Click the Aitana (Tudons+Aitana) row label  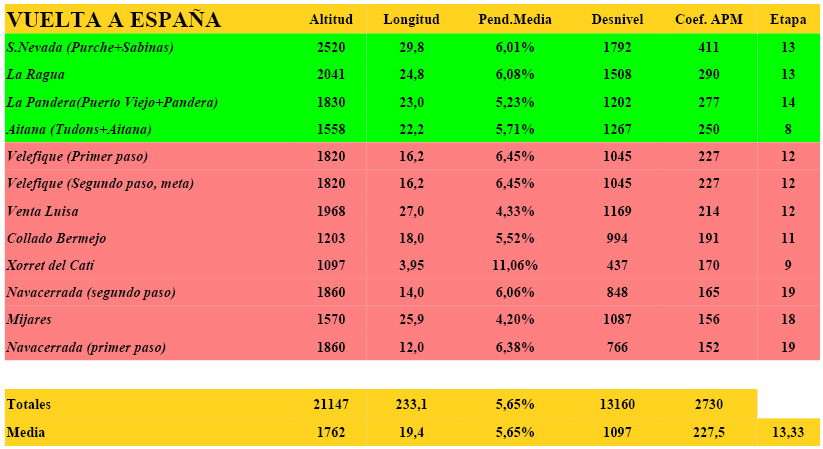[x=79, y=129]
